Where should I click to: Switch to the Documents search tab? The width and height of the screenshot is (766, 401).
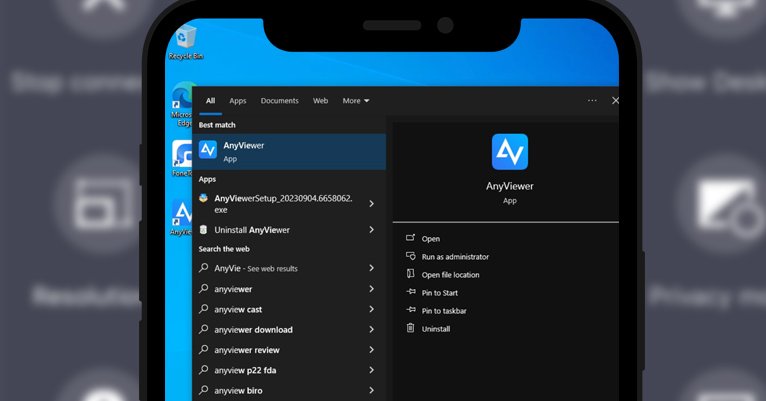(x=279, y=101)
